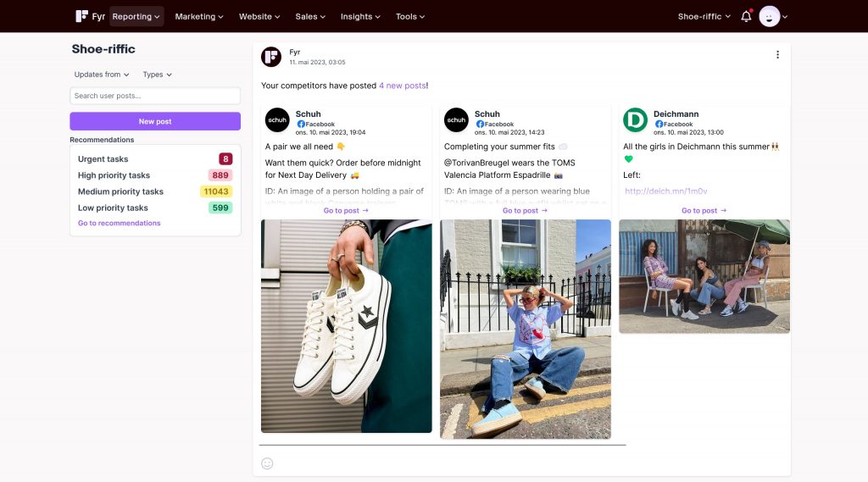
Task: Open the Urgent tasks row
Action: [155, 158]
